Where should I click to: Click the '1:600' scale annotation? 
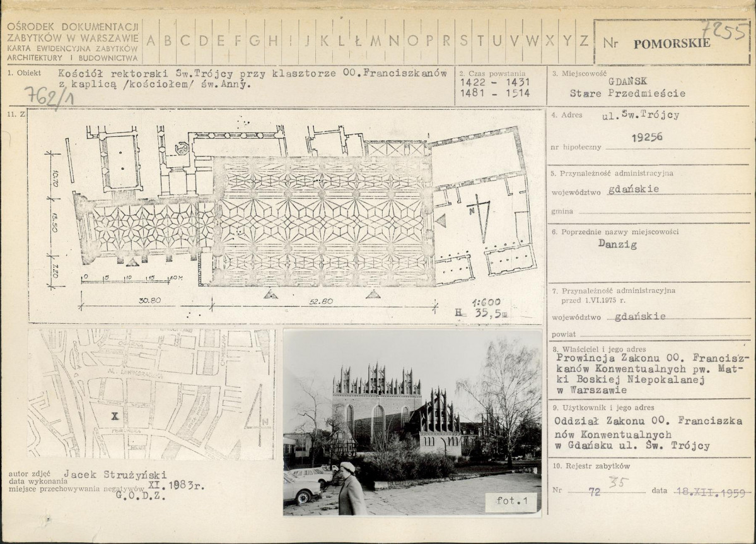(x=486, y=302)
